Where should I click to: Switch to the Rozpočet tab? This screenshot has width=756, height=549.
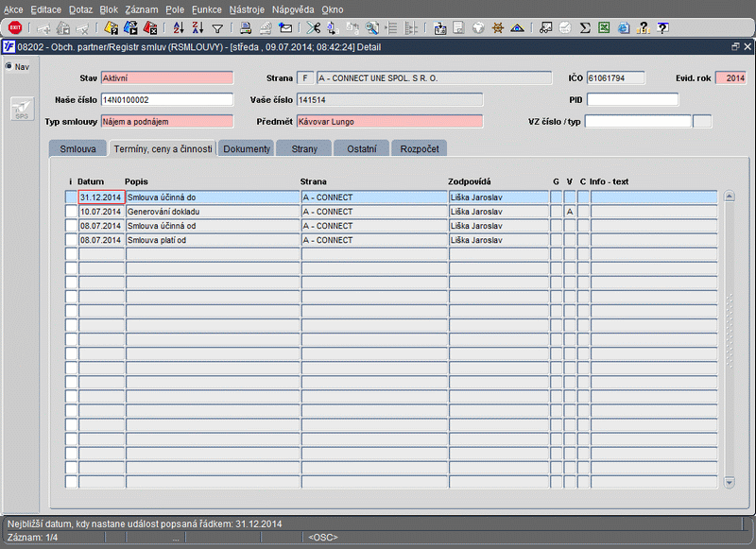[x=420, y=148]
